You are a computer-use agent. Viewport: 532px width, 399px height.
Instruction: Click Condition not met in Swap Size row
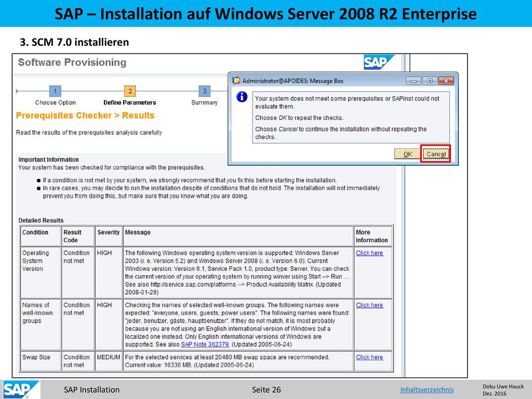click(78, 361)
